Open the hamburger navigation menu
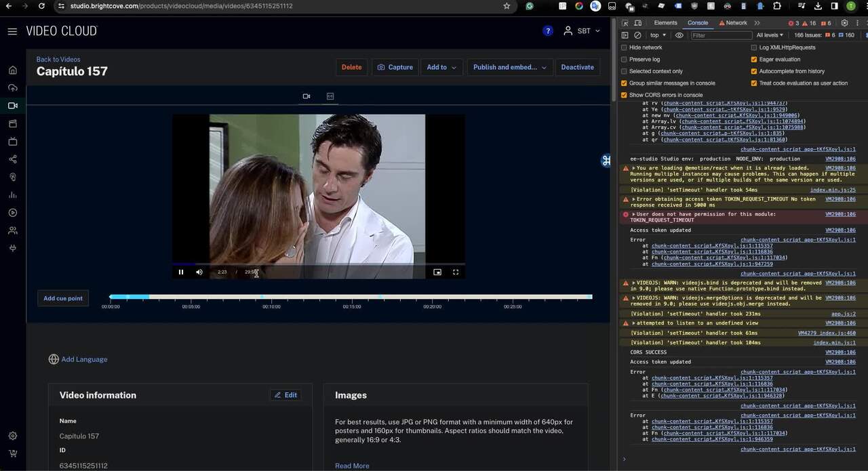Image resolution: width=868 pixels, height=471 pixels. tap(12, 31)
